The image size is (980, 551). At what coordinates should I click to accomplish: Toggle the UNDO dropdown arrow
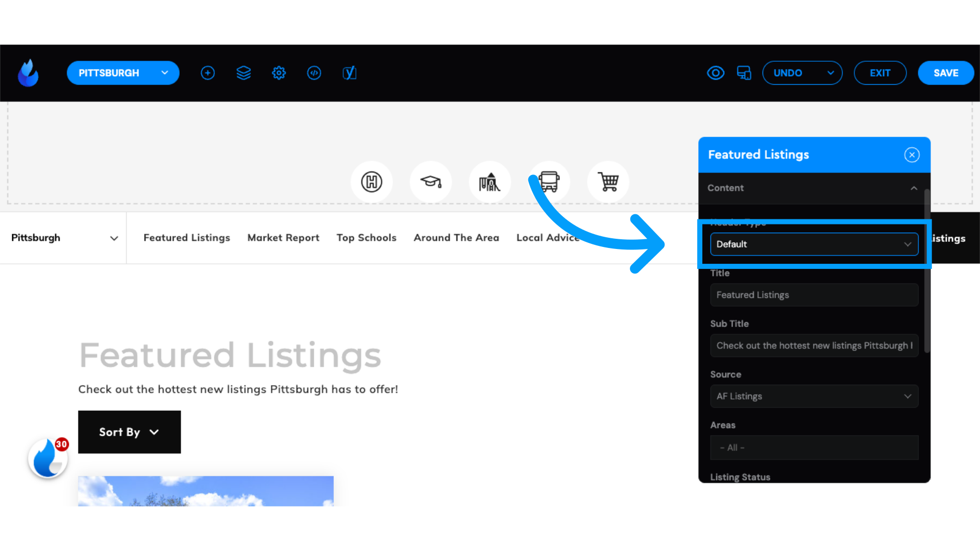coord(830,72)
